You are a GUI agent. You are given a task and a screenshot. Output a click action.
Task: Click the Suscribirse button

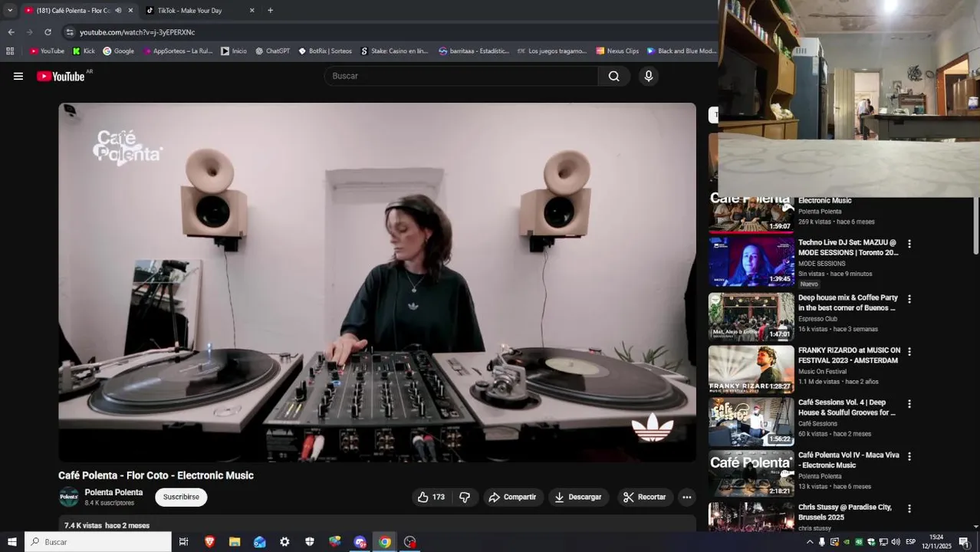[x=181, y=497]
